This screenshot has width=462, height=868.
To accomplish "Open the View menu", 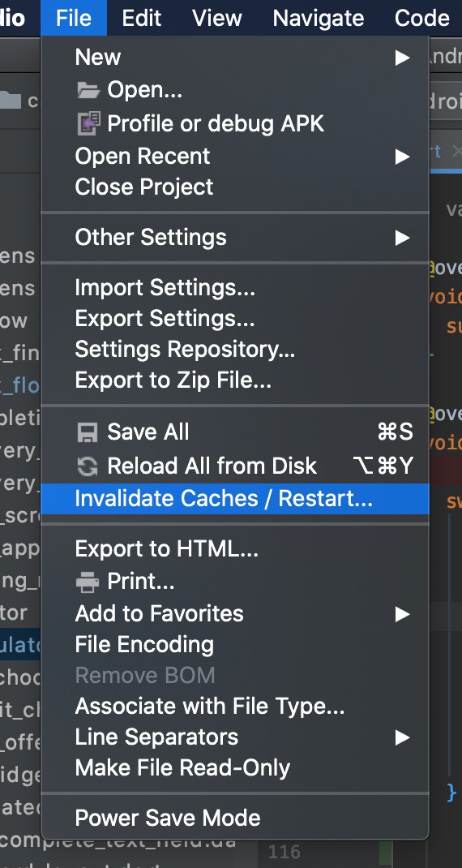I will click(217, 18).
